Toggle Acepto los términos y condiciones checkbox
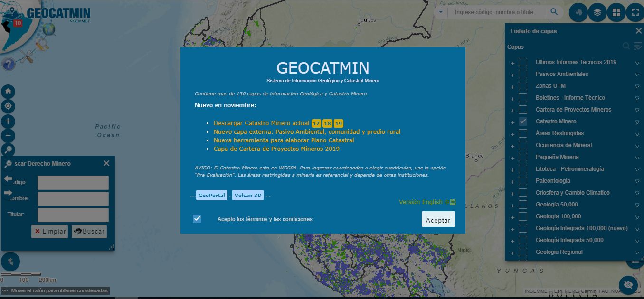 (x=197, y=219)
